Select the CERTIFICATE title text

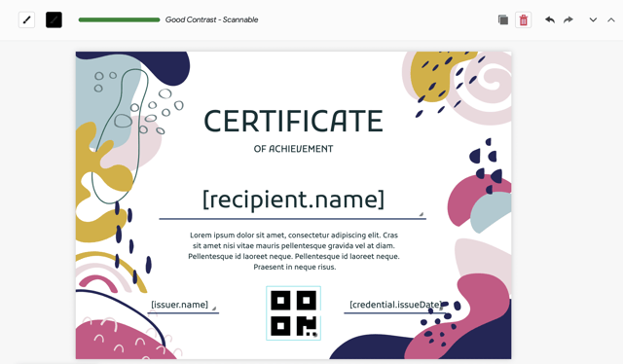pyautogui.click(x=293, y=122)
